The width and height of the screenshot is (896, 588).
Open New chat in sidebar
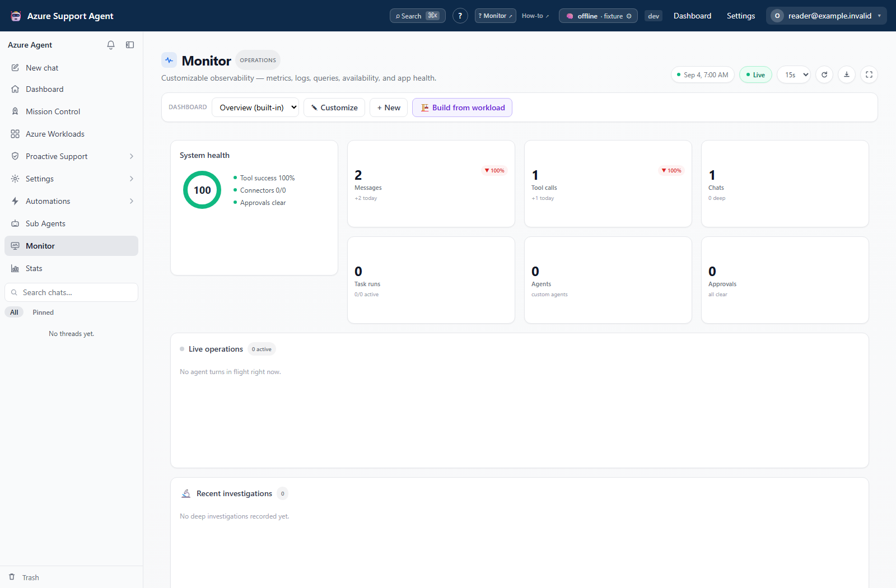(71, 68)
